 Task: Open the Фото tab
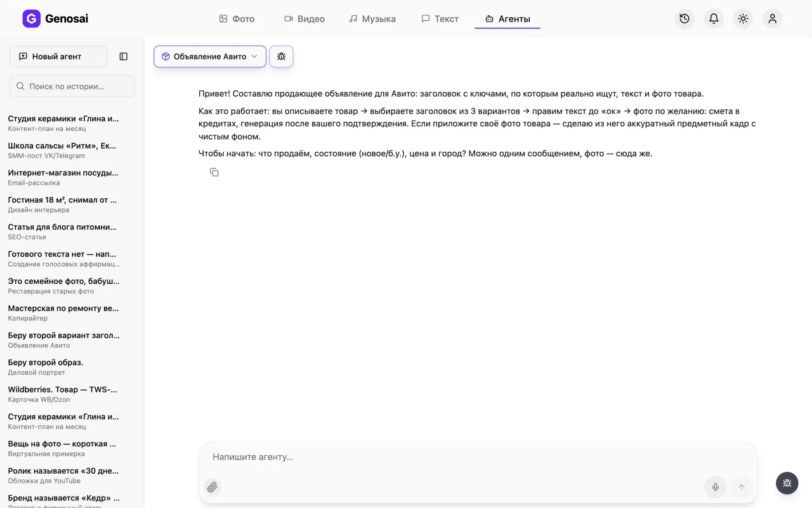237,19
